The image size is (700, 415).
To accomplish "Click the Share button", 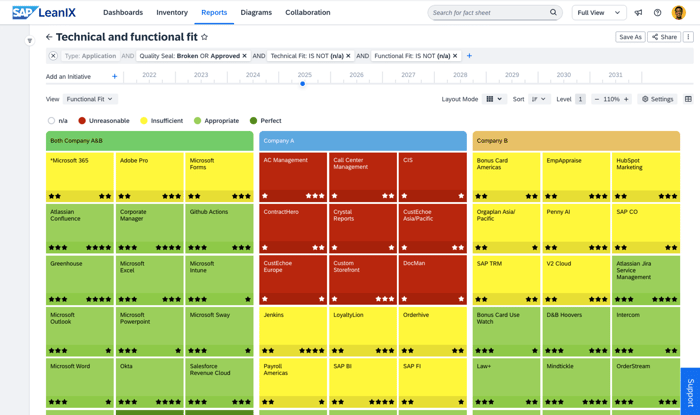I will (x=664, y=37).
